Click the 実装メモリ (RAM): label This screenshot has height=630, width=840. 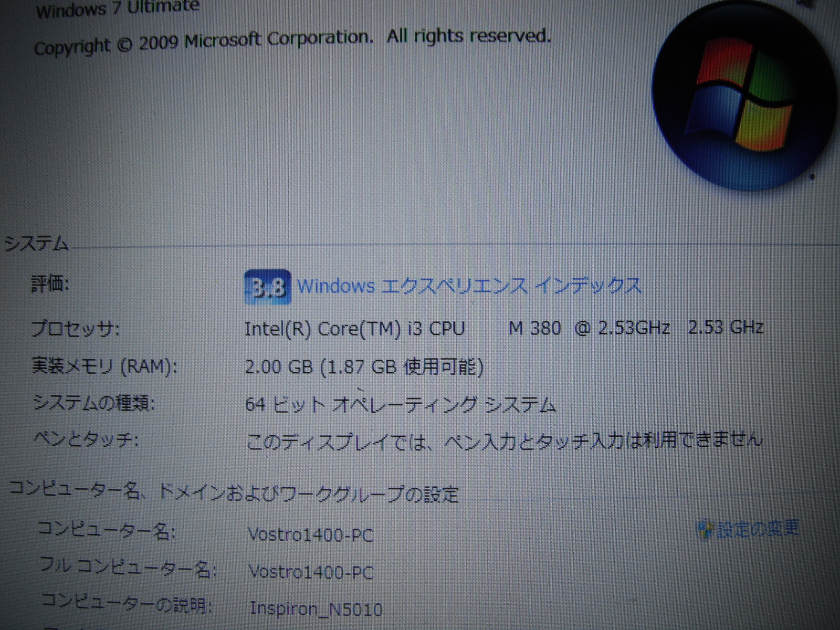104,366
